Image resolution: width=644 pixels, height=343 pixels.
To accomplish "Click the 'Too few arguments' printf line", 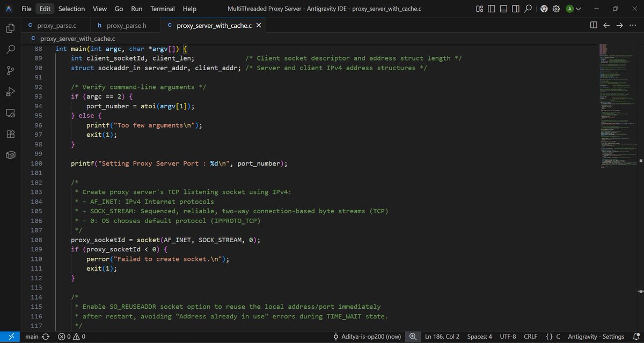I will [144, 125].
